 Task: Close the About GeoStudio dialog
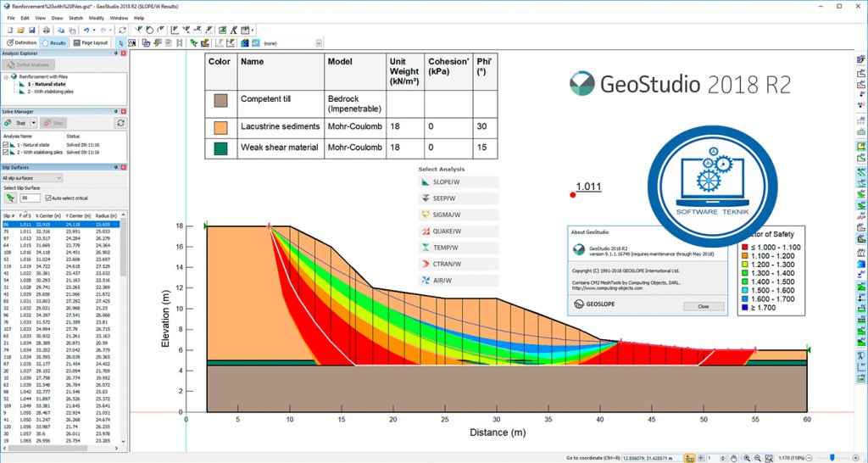click(x=703, y=306)
